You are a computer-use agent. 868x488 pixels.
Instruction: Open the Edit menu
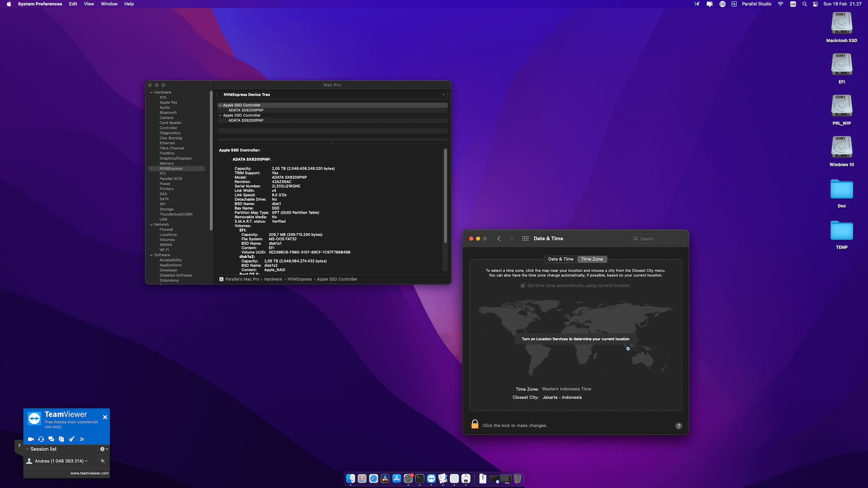[73, 4]
